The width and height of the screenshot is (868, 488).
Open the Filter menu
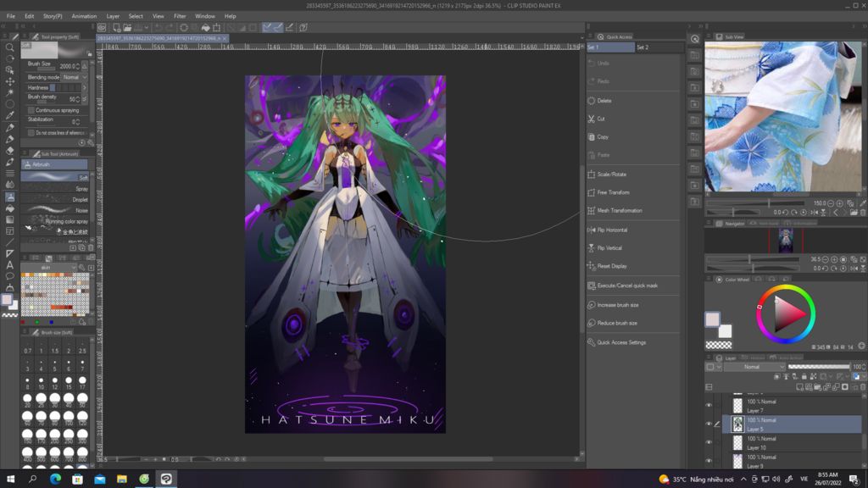[x=180, y=16]
